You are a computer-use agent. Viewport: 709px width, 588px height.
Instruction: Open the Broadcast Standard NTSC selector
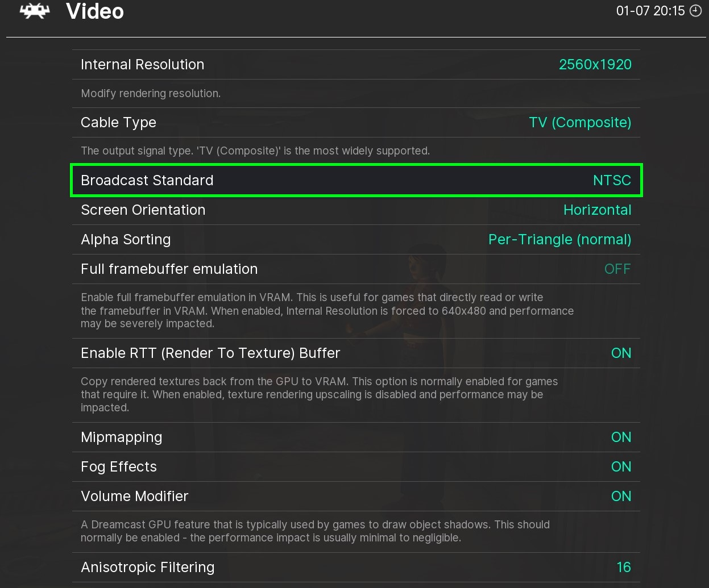click(x=612, y=180)
